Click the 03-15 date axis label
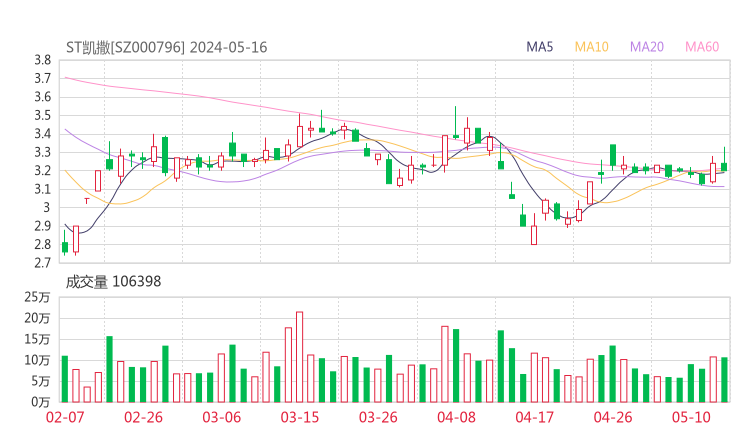 tap(300, 417)
